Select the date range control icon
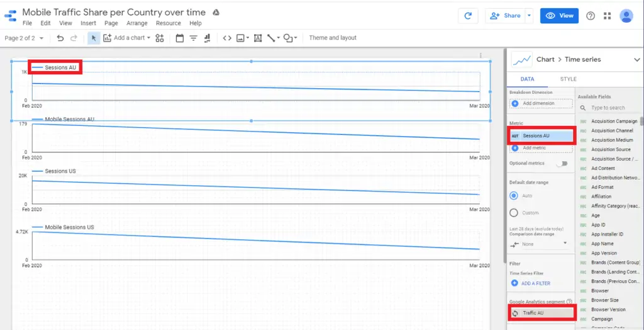644x330 pixels. [180, 38]
